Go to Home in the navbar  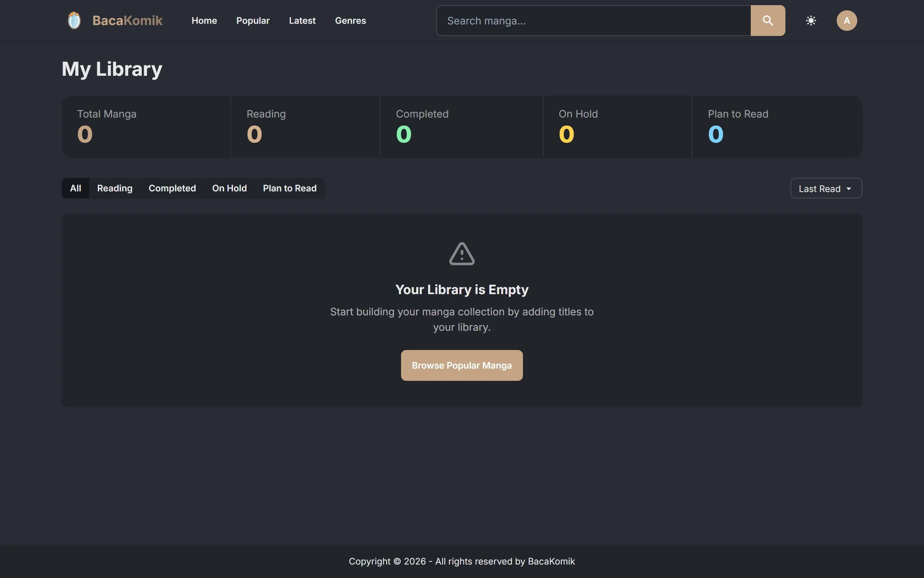[x=204, y=21]
